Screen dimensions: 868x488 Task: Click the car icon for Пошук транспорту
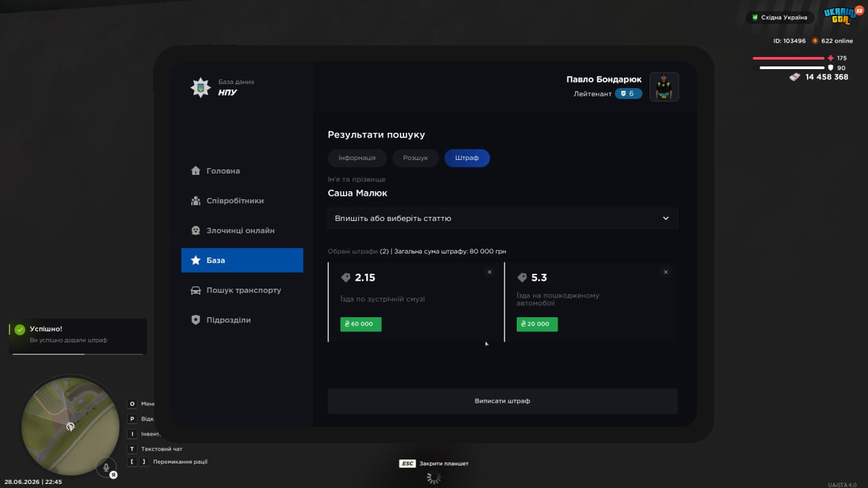click(195, 290)
